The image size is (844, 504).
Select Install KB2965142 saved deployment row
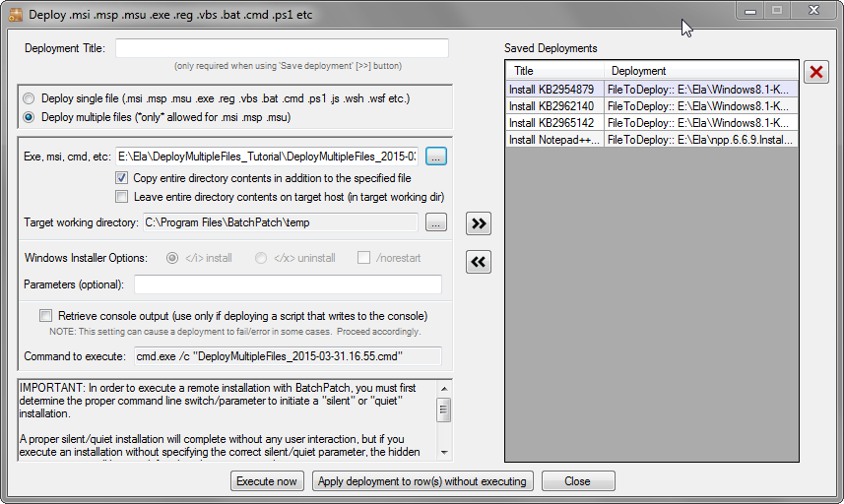pos(652,123)
